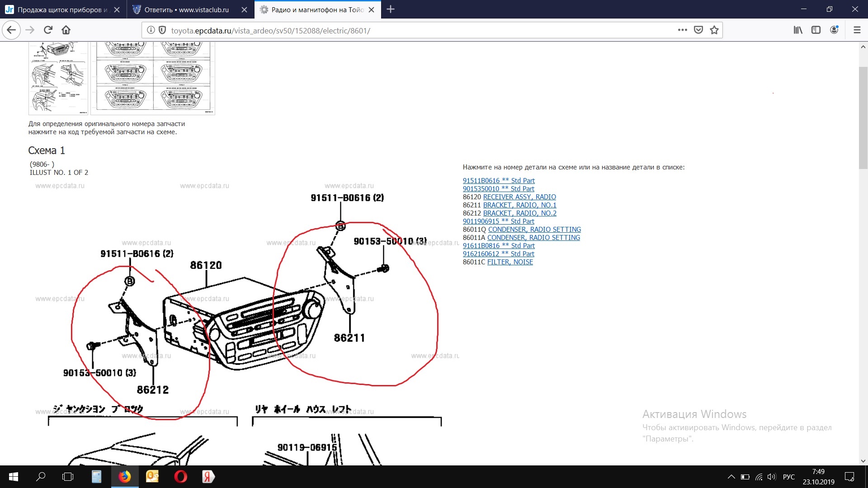
Task: Open the Yandex browser on taskbar
Action: [x=208, y=477]
